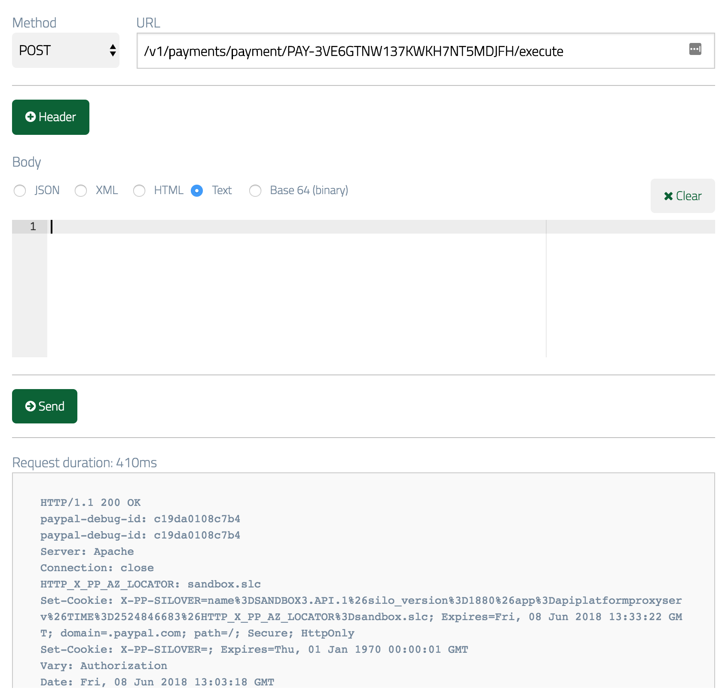
Task: Select the XML body type
Action: click(81, 191)
